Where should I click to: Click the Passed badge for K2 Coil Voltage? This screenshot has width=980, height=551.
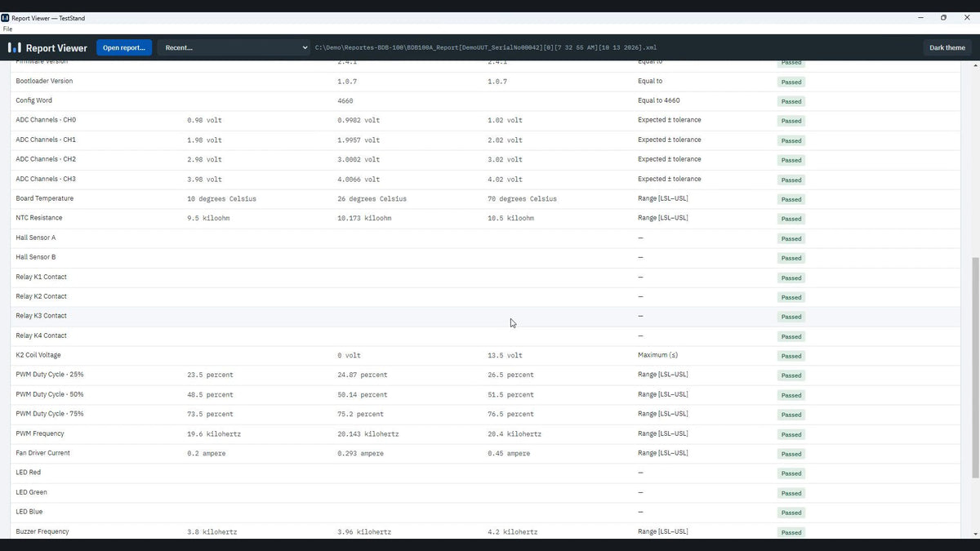click(x=791, y=356)
